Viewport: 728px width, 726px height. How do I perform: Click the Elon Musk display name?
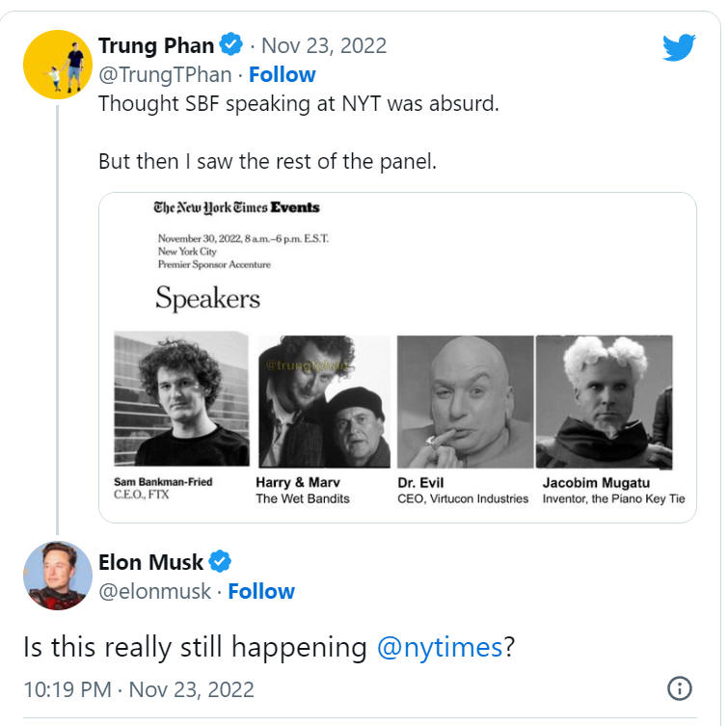click(x=150, y=562)
